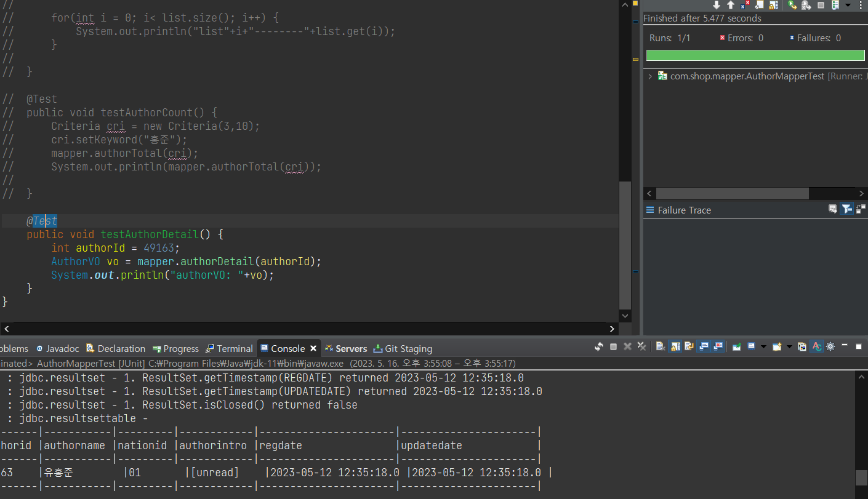Rerun the JUnit test
This screenshot has width=868, height=499.
tap(792, 5)
